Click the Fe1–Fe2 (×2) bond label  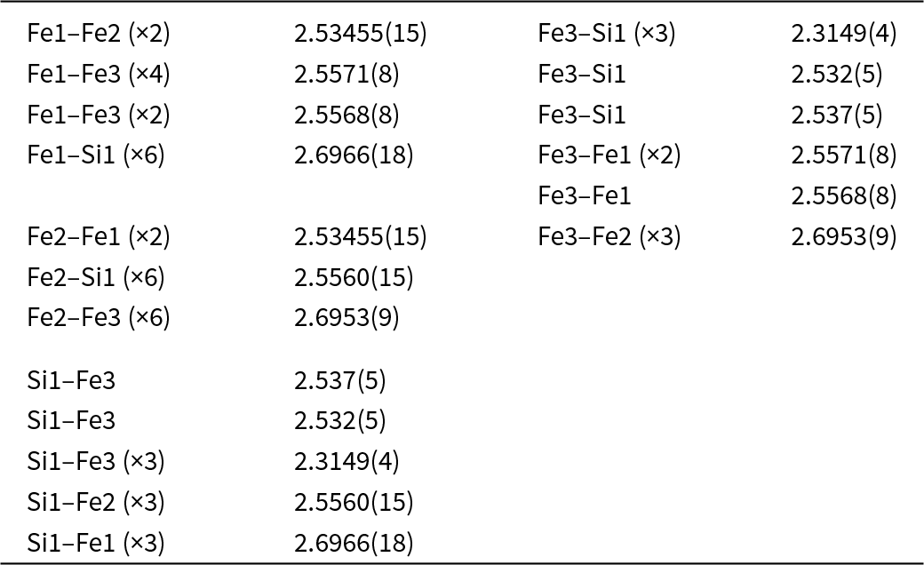pos(99,35)
